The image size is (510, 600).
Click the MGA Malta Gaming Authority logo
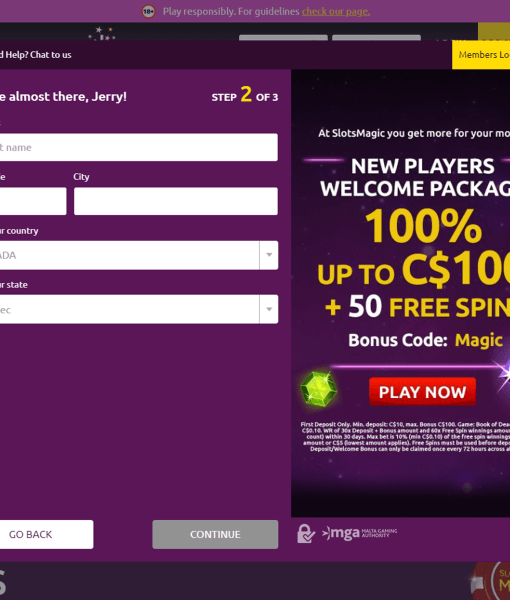360,533
